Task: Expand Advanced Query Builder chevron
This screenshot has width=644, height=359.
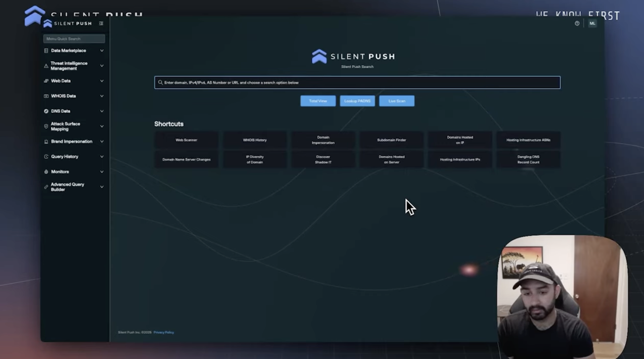Action: pos(102,187)
